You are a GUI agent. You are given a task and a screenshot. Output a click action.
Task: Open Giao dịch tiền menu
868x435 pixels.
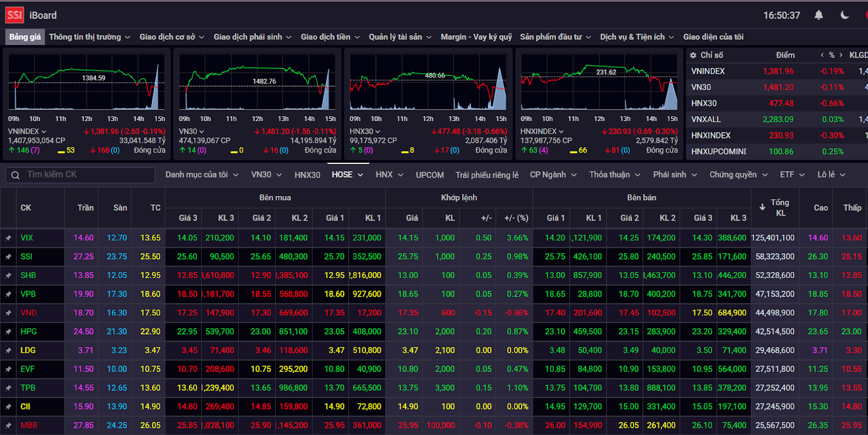click(x=330, y=37)
